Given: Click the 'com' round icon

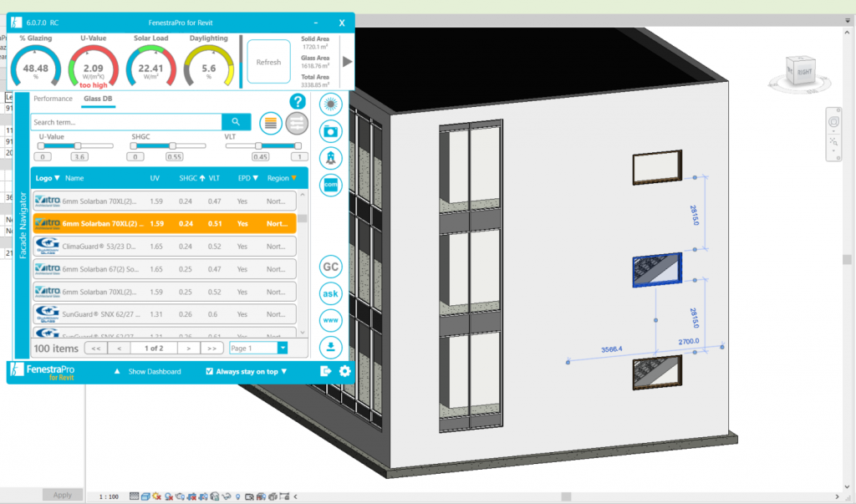Looking at the screenshot, I should click(330, 185).
